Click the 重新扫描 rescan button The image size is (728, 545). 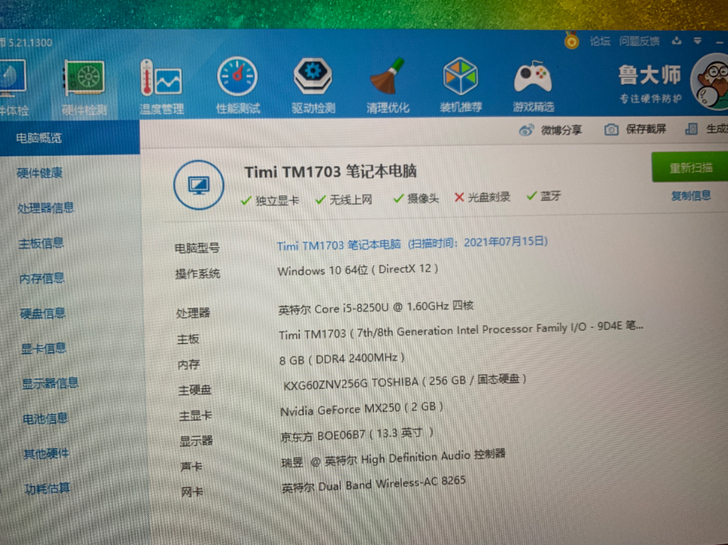pos(690,167)
